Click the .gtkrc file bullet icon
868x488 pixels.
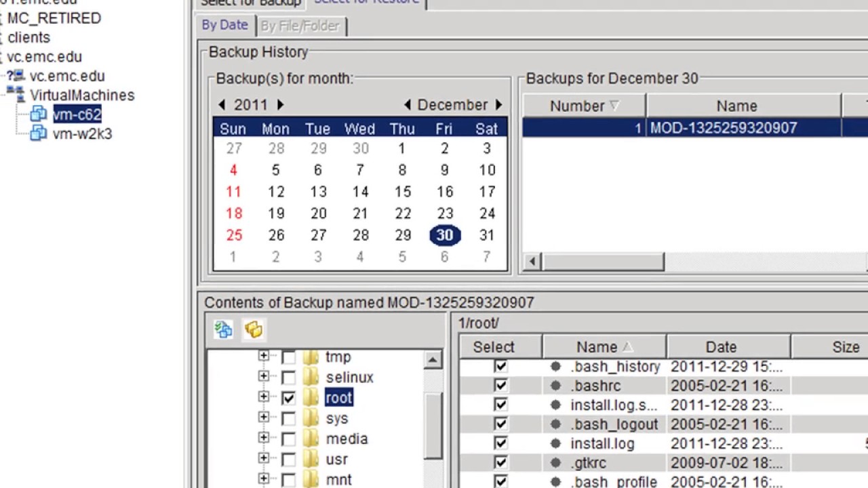(555, 463)
